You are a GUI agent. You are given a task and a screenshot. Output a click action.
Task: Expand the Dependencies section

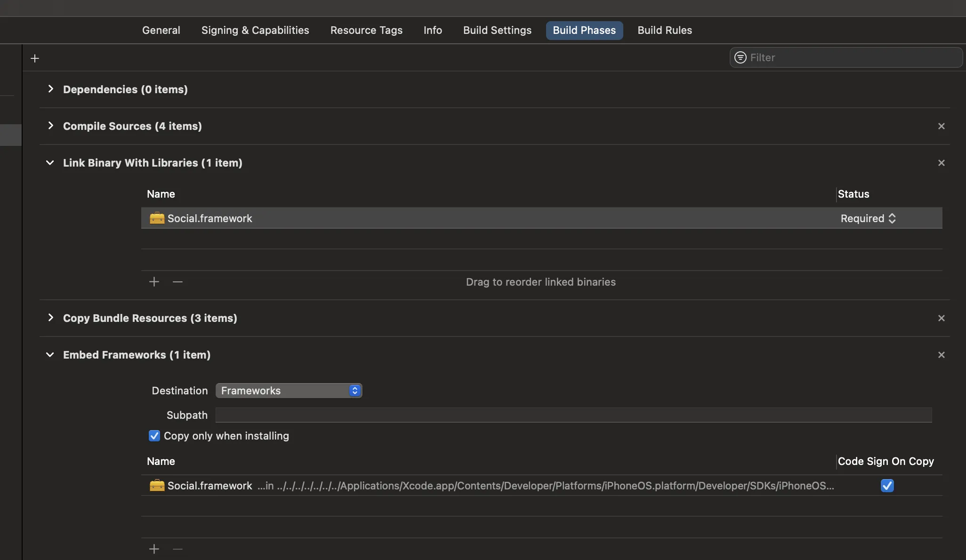point(50,89)
